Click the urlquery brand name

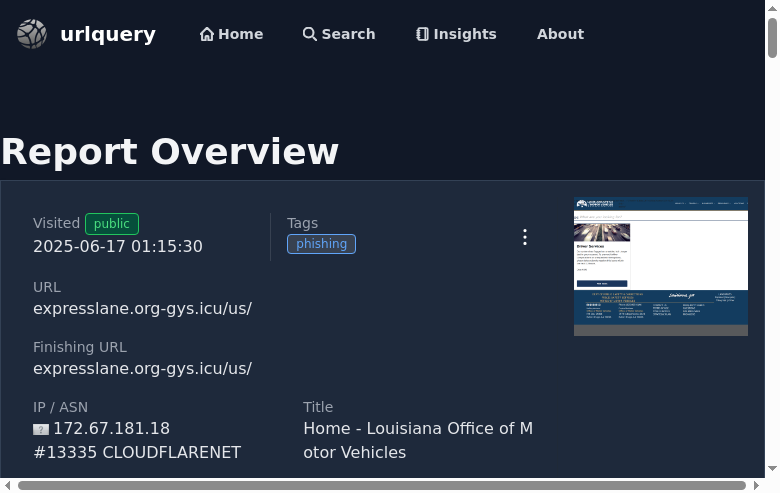108,34
